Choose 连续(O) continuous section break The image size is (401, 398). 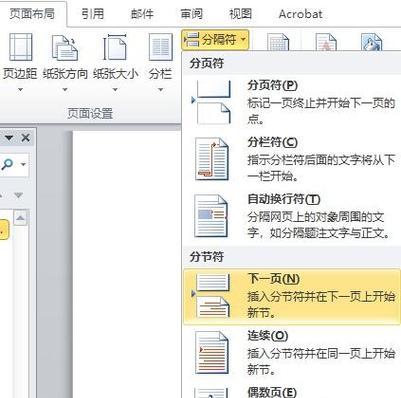point(292,352)
